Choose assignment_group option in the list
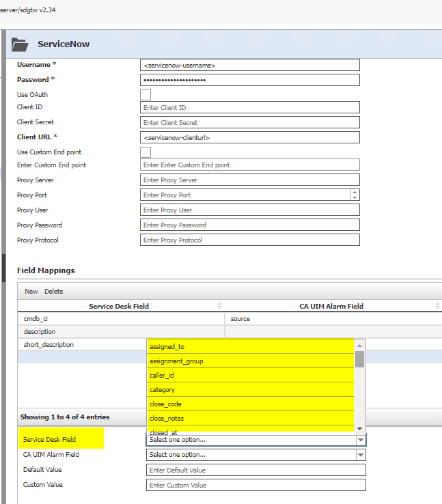Viewport: 442px width, 504px height. click(x=250, y=361)
